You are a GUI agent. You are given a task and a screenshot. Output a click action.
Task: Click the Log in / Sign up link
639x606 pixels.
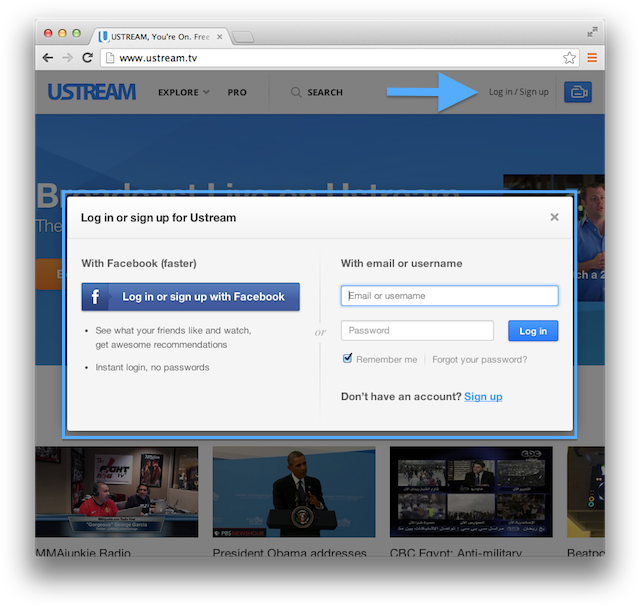coord(518,92)
